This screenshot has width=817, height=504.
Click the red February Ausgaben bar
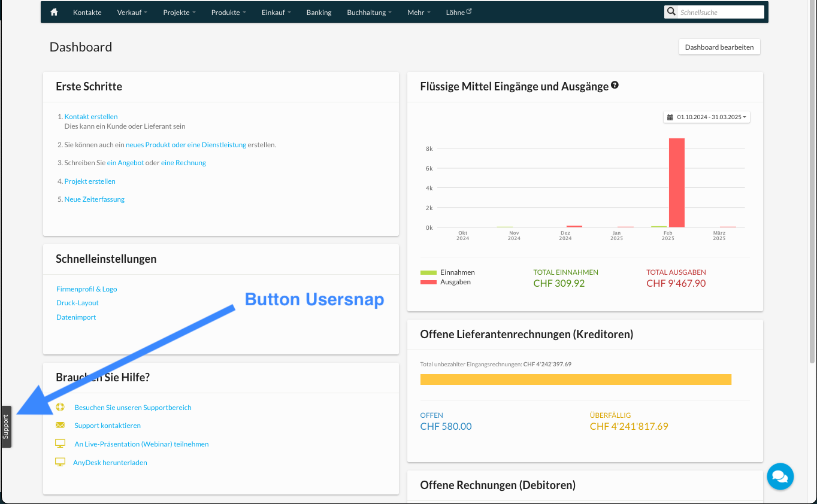676,183
